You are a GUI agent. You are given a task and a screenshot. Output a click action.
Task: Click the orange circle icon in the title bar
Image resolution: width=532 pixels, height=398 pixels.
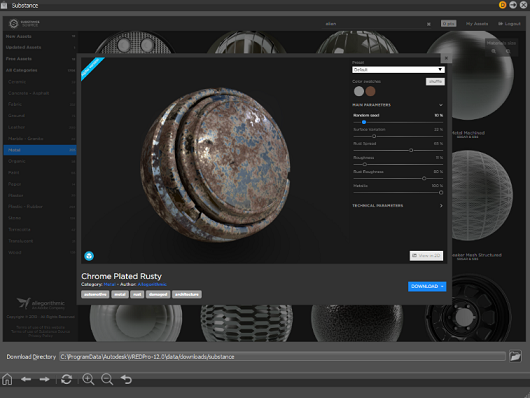coord(502,5)
